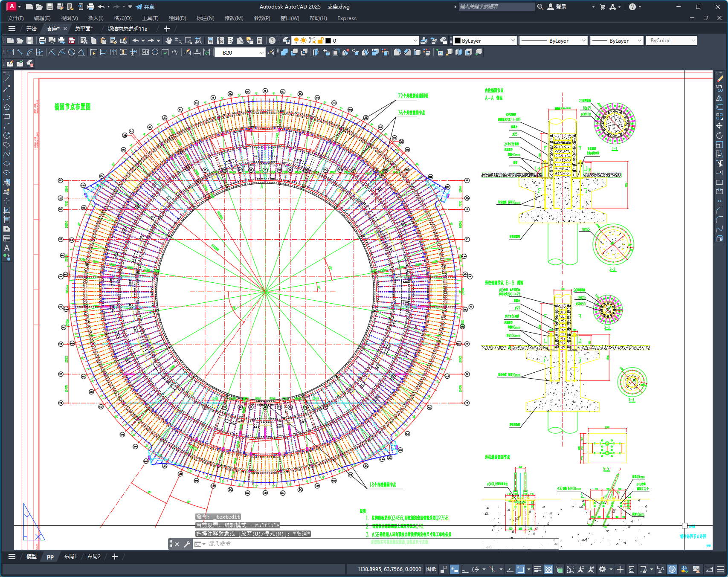This screenshot has height=577, width=728.
Task: Toggle Clean Screen in status bar
Action: coord(709,569)
